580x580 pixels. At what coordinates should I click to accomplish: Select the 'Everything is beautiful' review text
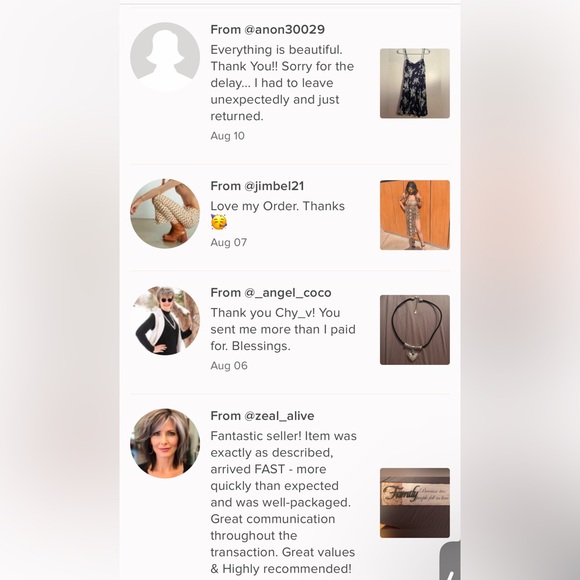point(282,83)
